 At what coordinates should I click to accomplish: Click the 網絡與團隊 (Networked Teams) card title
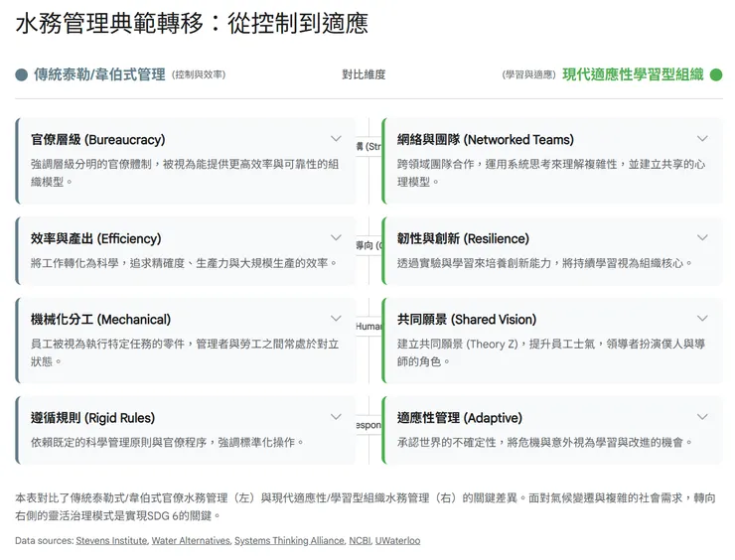(485, 140)
